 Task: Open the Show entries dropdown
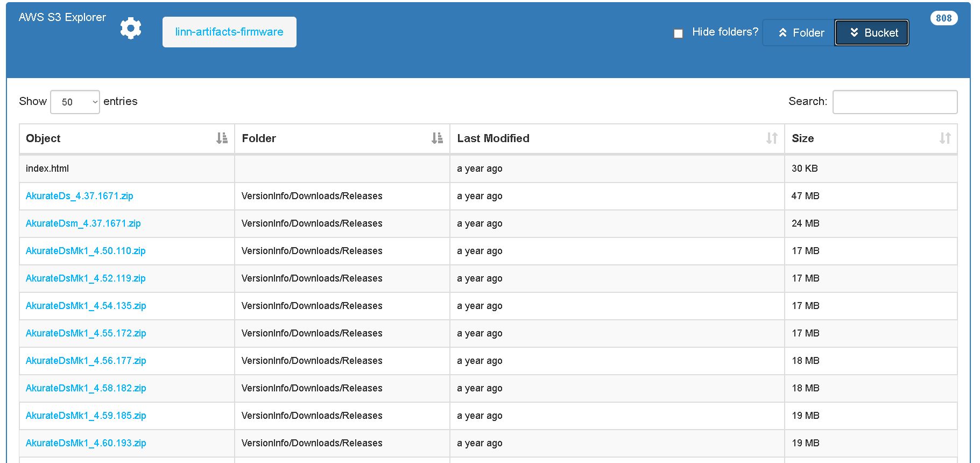tap(75, 102)
